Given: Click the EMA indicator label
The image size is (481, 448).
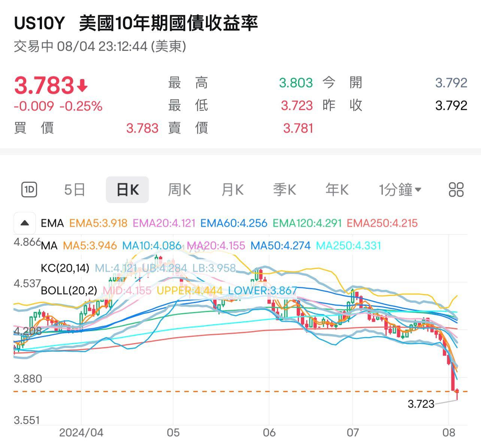Looking at the screenshot, I should pos(52,223).
